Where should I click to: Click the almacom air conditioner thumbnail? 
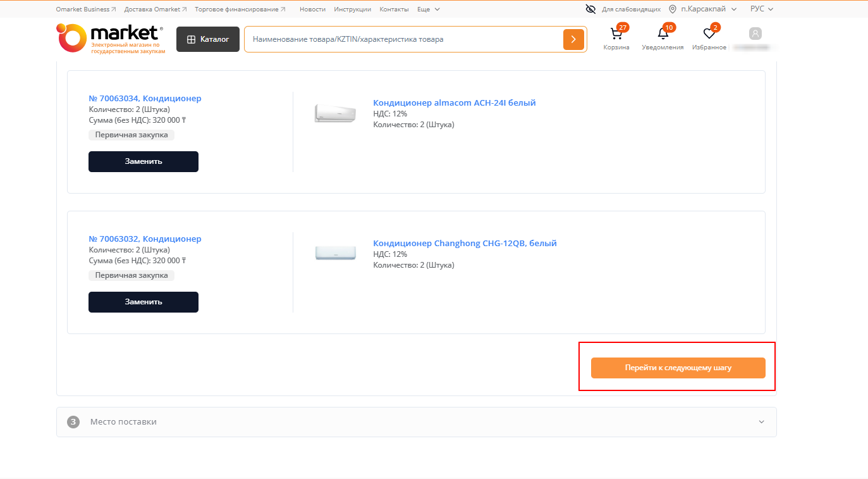336,113
